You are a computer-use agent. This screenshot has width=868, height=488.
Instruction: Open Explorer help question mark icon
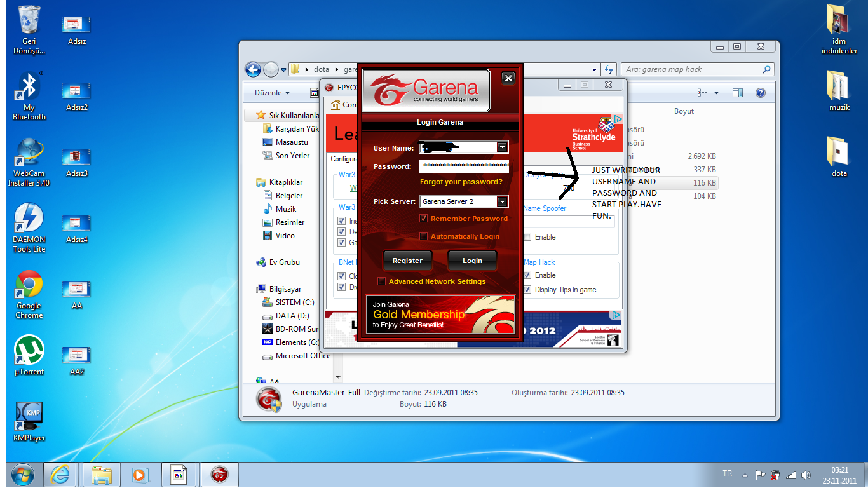(x=760, y=93)
